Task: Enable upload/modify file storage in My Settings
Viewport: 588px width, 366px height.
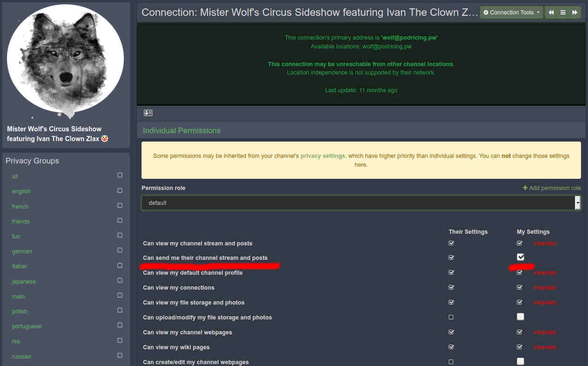Action: [520, 317]
